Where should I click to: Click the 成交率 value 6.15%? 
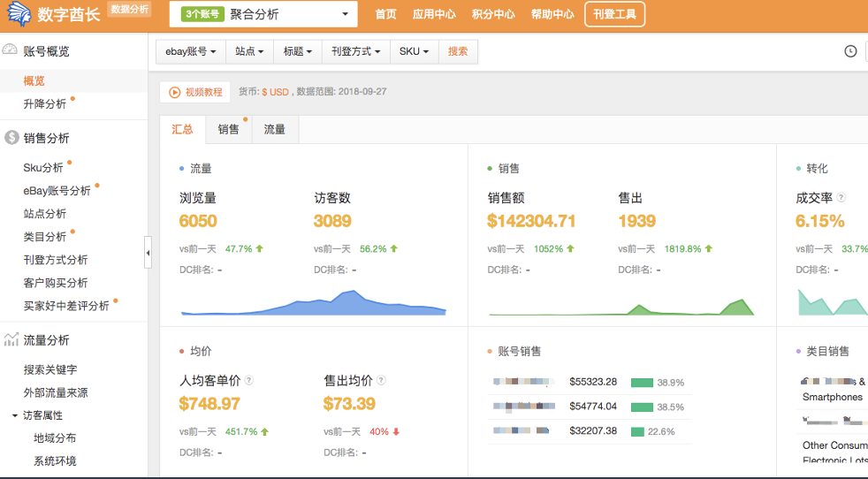[x=820, y=221]
